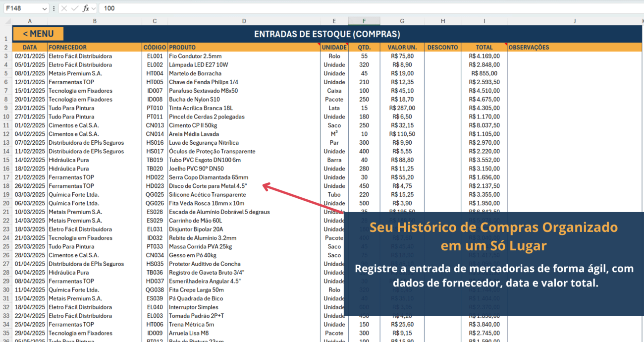Select all cells using the corner triangle above row 1
The height and width of the screenshot is (342, 644).
(x=7, y=21)
